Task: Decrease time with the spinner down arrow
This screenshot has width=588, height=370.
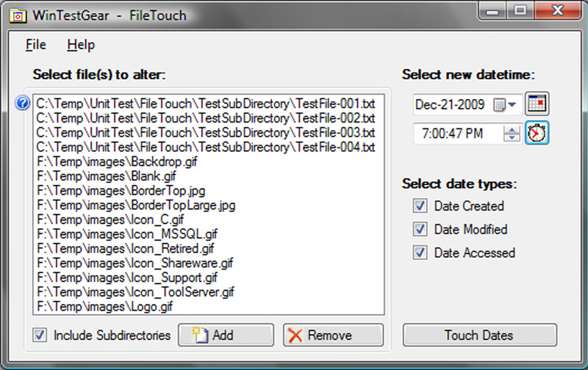Action: pos(512,137)
